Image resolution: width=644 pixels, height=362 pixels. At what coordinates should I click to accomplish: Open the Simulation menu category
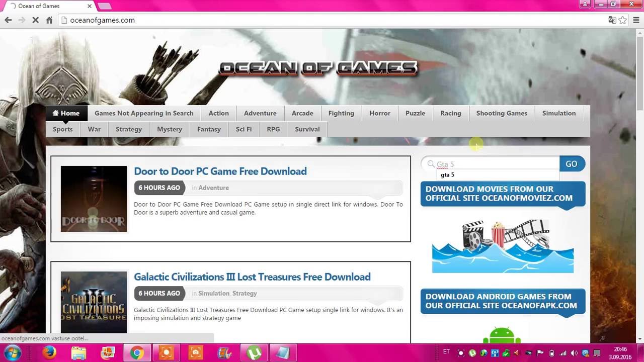(x=559, y=113)
